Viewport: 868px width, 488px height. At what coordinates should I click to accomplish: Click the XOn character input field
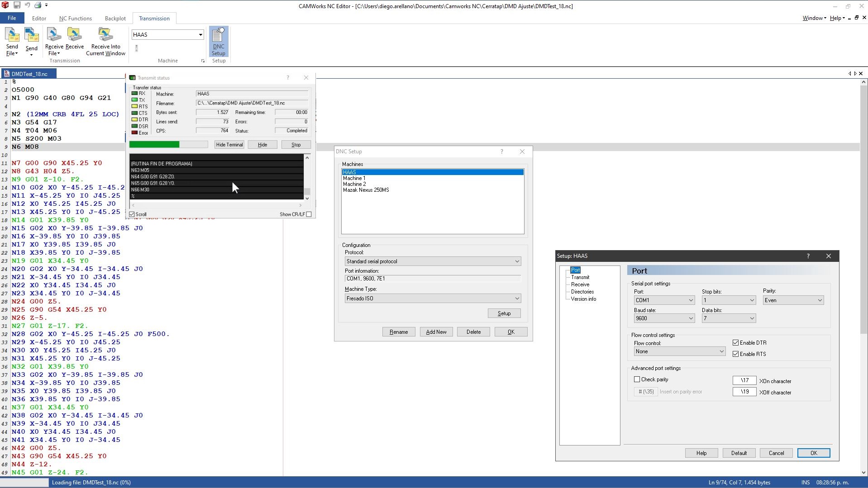coord(744,380)
